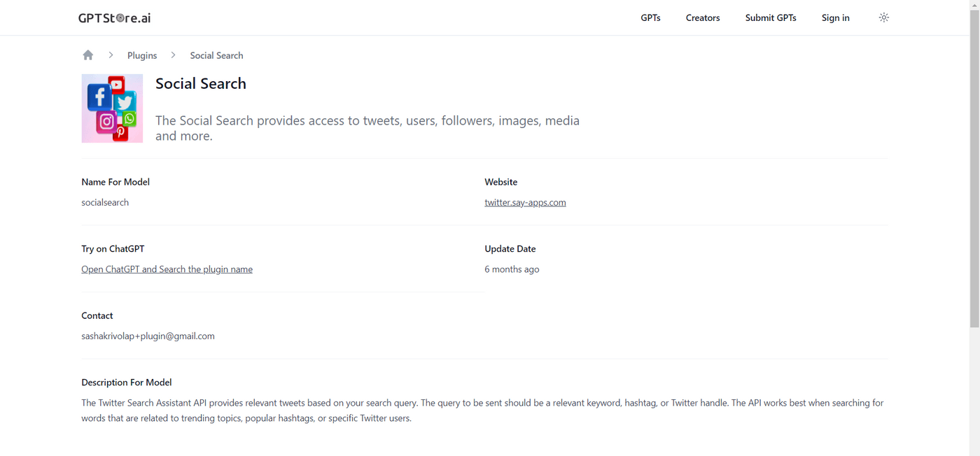Click Submit GPTs in the top bar
Viewport: 980px width, 456px height.
pos(770,17)
